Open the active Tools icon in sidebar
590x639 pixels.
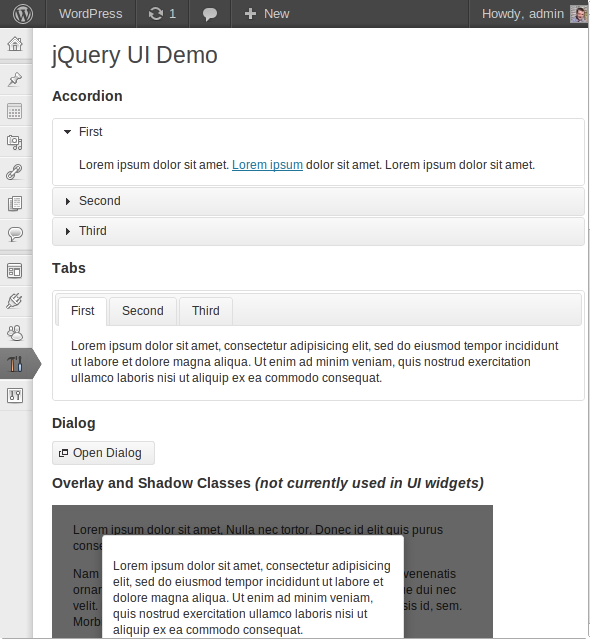(x=15, y=364)
